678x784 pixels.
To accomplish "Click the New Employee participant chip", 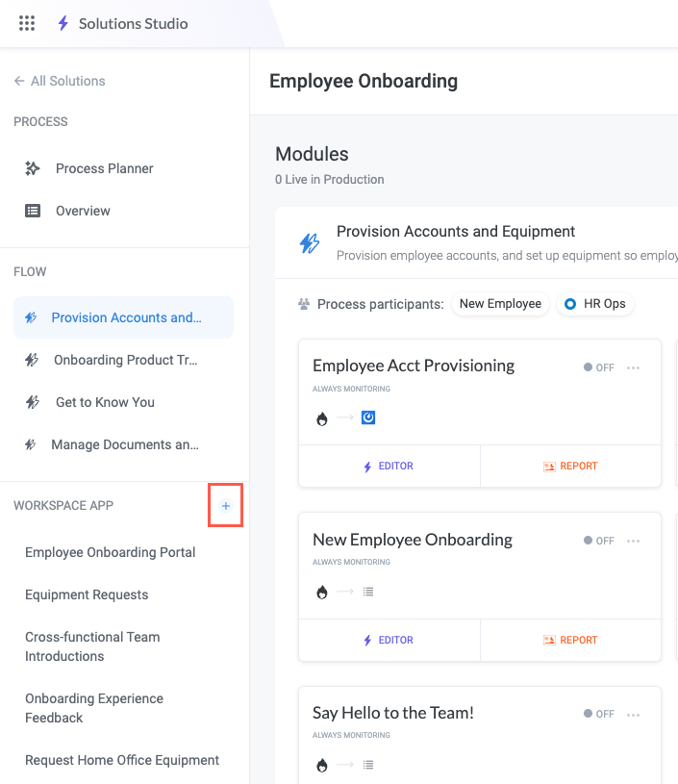I will (500, 304).
